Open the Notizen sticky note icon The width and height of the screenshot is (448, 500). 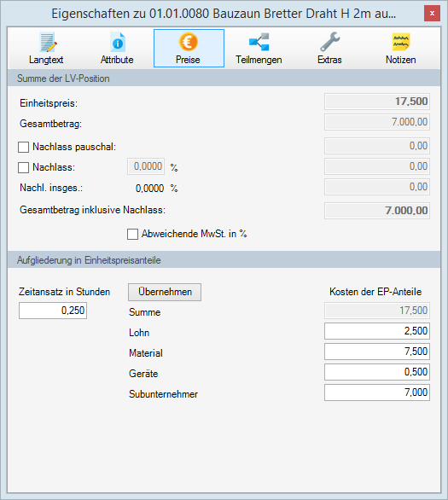[401, 42]
